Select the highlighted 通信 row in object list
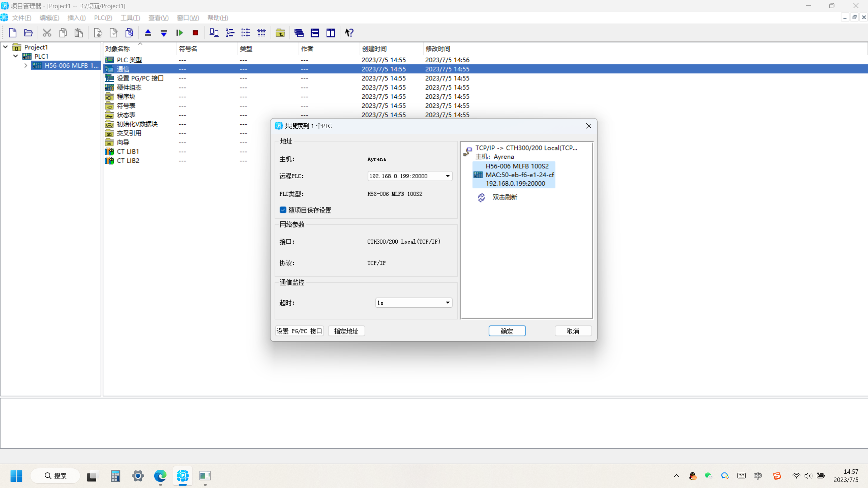Viewport: 868px width, 488px height. [485, 69]
